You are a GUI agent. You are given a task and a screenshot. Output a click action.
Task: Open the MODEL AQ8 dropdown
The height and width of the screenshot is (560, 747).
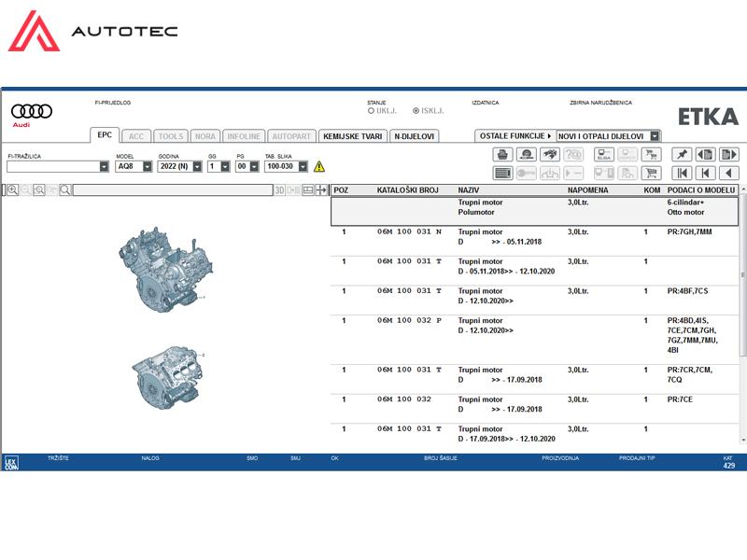pos(148,166)
